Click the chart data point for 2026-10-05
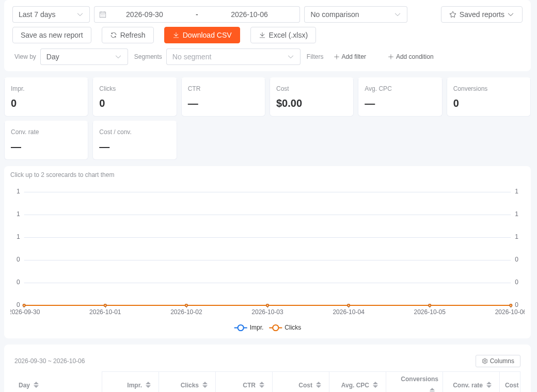537x392 pixels. (430, 305)
